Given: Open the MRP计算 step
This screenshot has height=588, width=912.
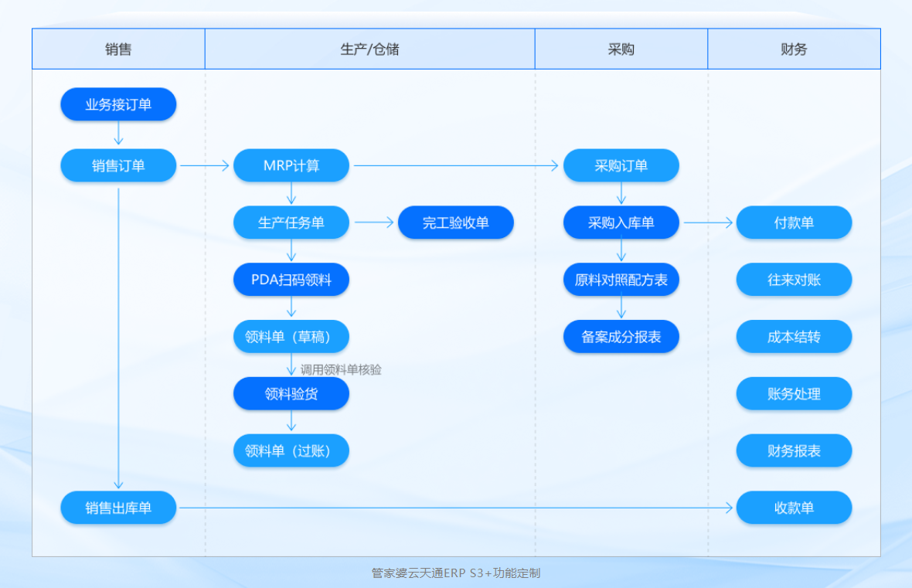Looking at the screenshot, I should (x=291, y=165).
